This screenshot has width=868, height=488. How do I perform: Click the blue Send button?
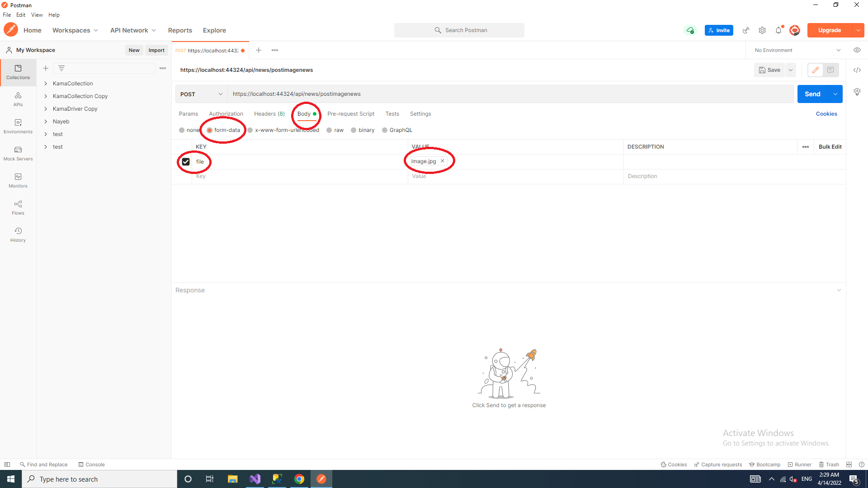[x=812, y=94]
